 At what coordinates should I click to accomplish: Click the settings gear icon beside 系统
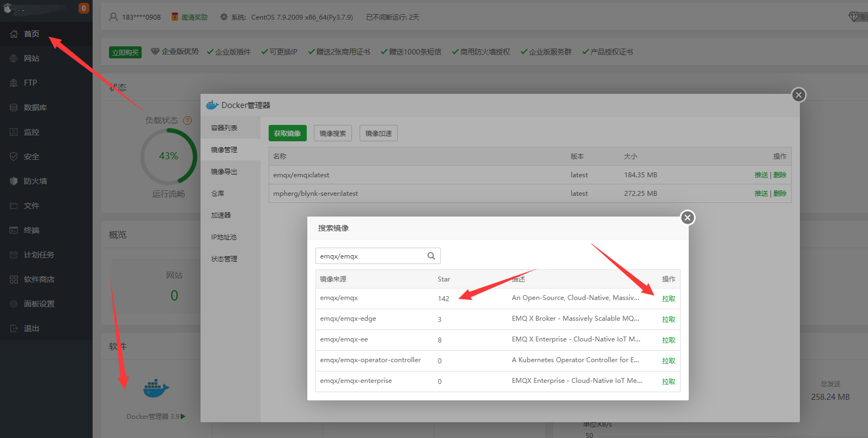point(224,17)
